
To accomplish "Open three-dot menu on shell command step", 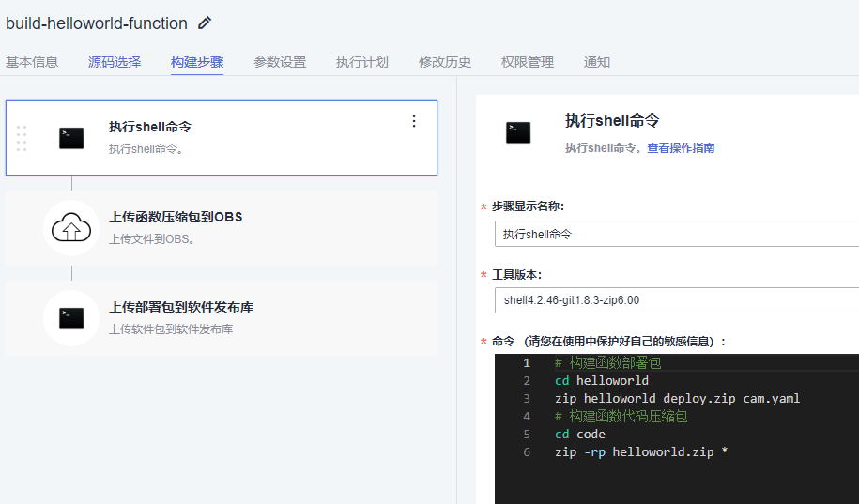I will pyautogui.click(x=414, y=121).
